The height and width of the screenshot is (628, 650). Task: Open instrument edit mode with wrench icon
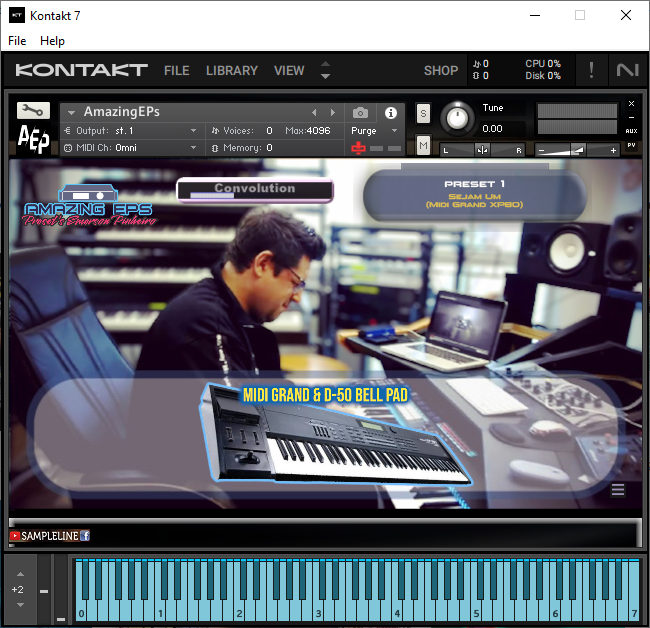tap(33, 110)
